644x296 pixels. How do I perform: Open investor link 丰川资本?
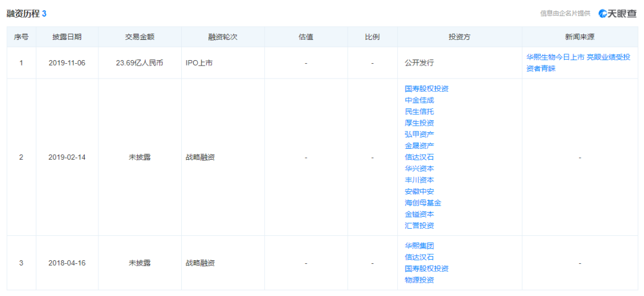(419, 180)
